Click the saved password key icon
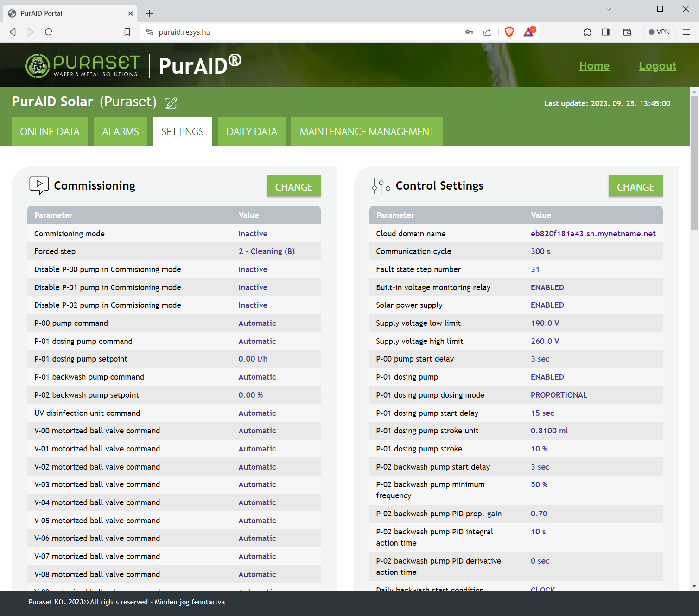Image resolution: width=699 pixels, height=616 pixels. 469,32
